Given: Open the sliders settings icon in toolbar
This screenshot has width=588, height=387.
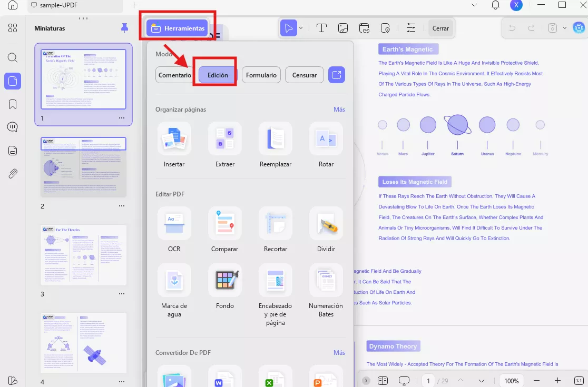Looking at the screenshot, I should (x=411, y=28).
